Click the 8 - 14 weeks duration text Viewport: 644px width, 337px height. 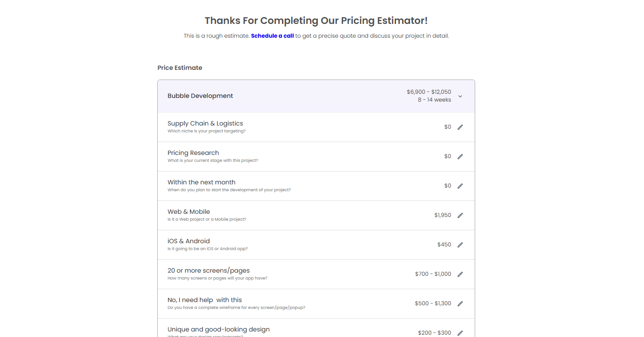[434, 100]
